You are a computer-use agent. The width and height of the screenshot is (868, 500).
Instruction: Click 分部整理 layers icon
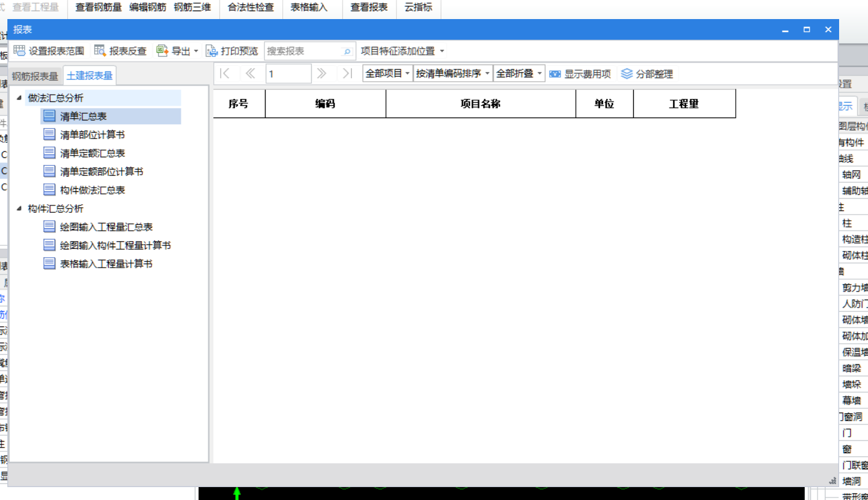point(626,74)
